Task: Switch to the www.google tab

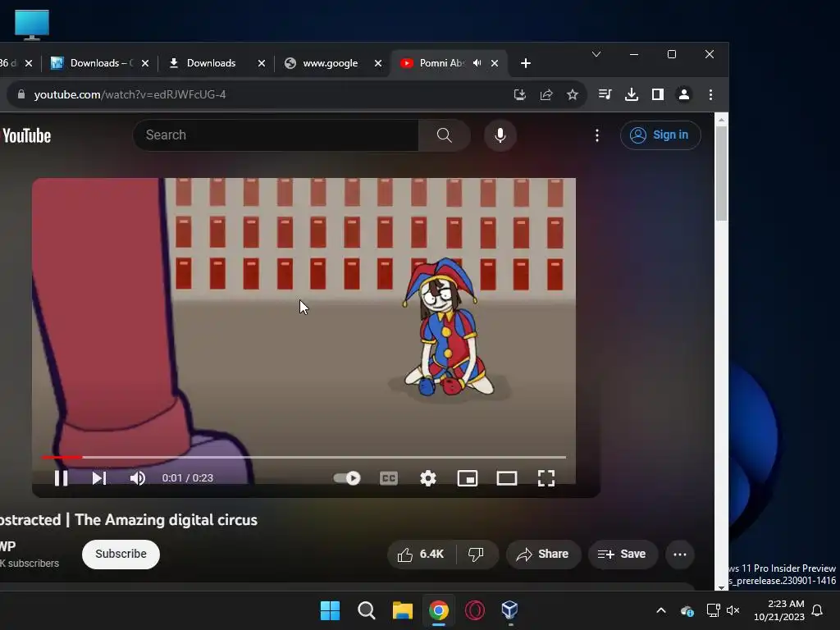Action: 333,63
